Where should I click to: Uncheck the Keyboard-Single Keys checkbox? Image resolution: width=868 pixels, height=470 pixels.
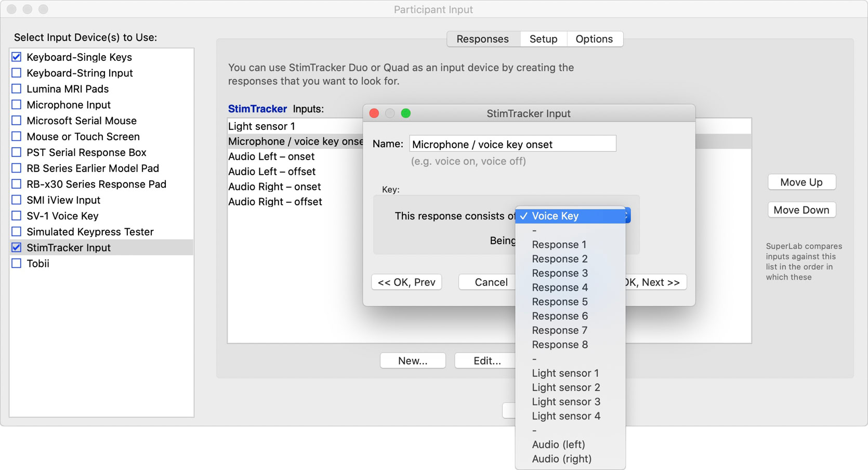click(x=17, y=57)
